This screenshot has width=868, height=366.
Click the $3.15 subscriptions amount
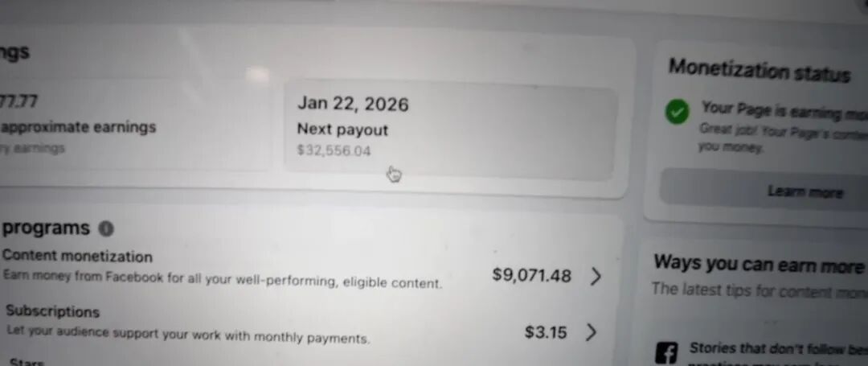(x=546, y=332)
